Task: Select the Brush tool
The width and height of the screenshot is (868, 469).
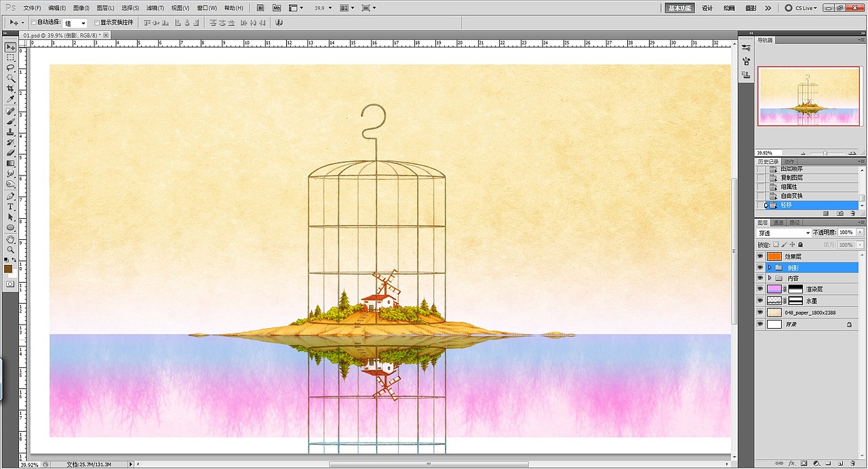Action: pos(11,121)
